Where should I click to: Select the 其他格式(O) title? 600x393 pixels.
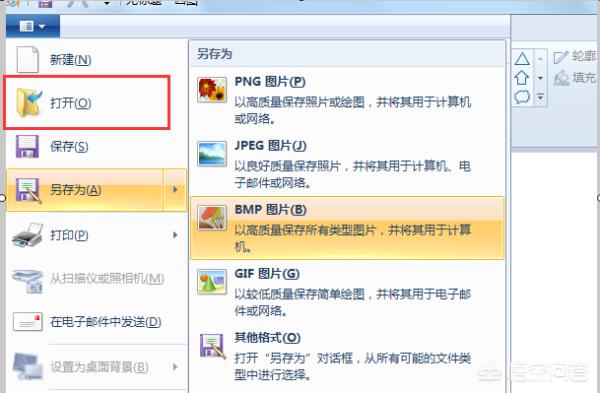[x=267, y=338]
